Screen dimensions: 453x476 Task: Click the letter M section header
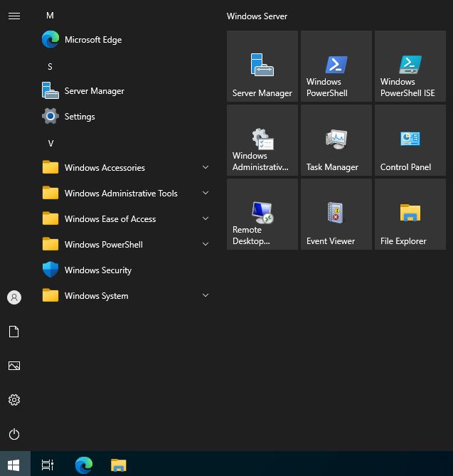(x=50, y=16)
